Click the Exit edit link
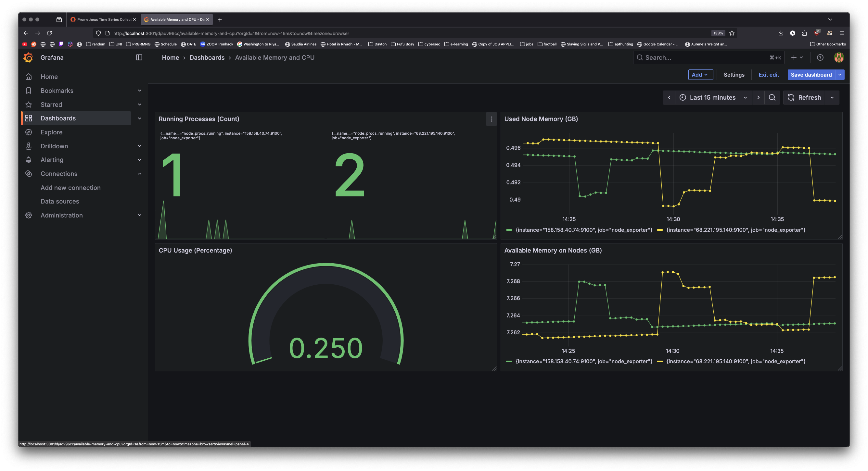The width and height of the screenshot is (868, 471). [768, 75]
